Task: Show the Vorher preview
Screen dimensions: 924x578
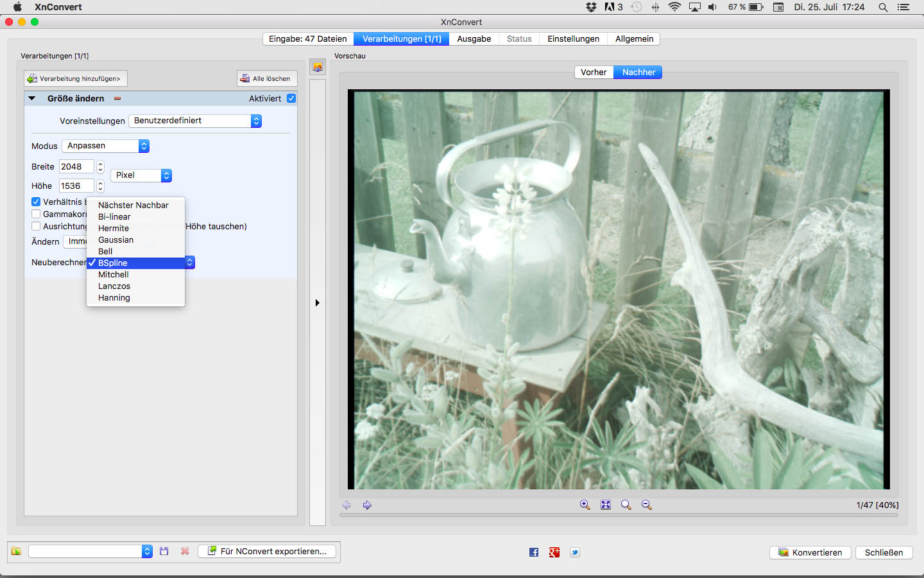Action: click(594, 73)
